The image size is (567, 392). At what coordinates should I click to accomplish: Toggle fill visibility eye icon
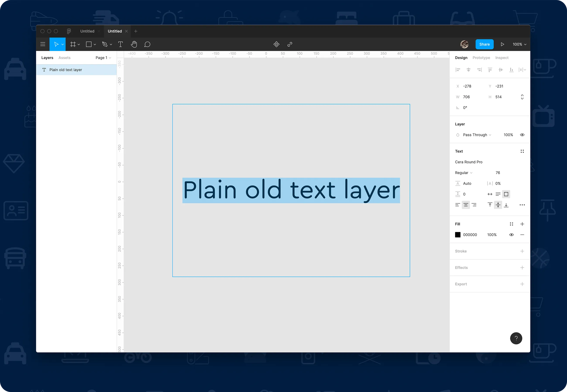pyautogui.click(x=511, y=235)
